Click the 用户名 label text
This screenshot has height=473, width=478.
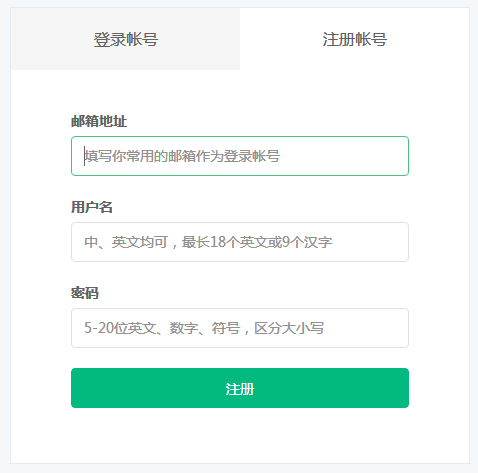[92, 207]
